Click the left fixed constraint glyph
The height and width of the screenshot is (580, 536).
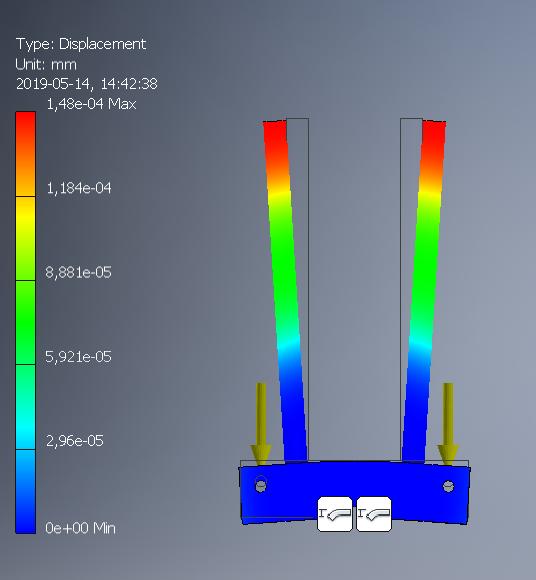335,514
